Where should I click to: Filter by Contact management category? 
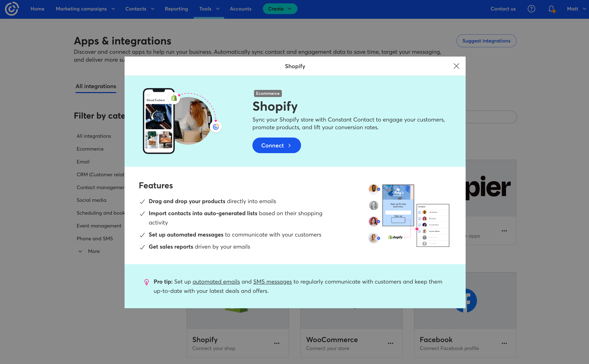pos(100,187)
